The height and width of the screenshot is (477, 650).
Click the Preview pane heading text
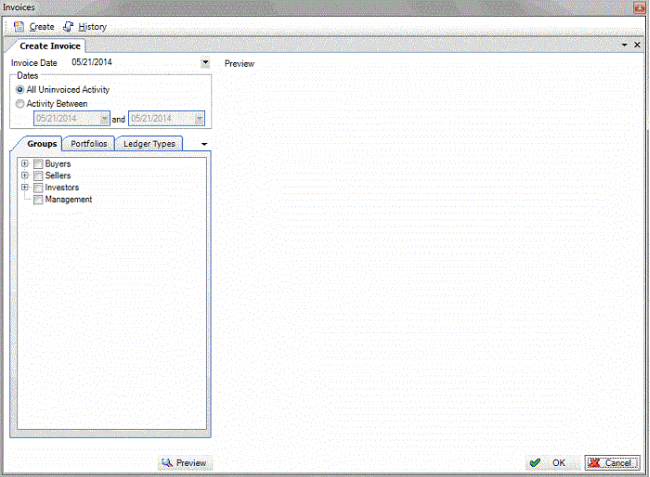point(239,64)
